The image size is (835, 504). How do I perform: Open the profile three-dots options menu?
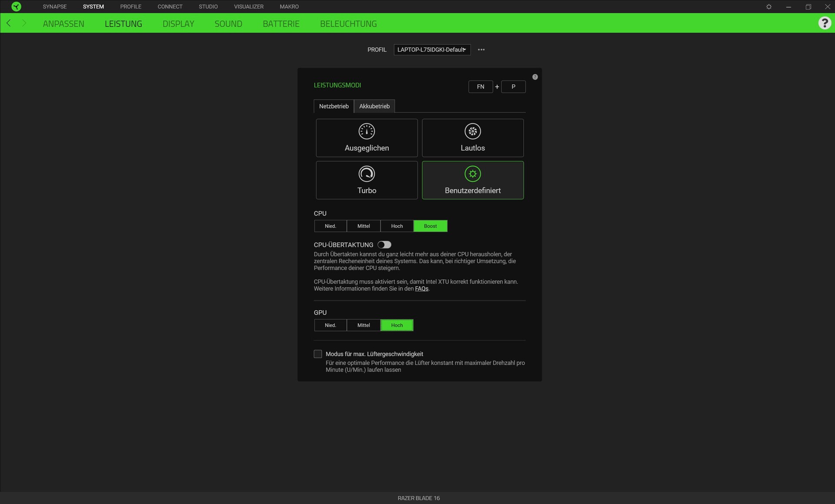point(481,50)
